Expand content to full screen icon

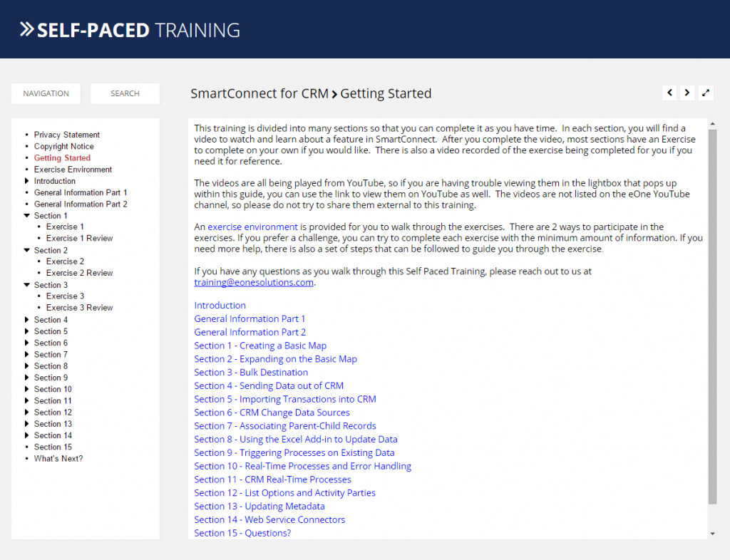point(706,93)
